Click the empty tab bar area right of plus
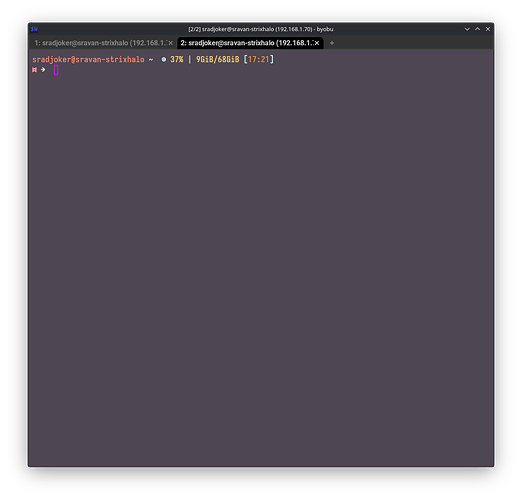 pyautogui.click(x=413, y=43)
